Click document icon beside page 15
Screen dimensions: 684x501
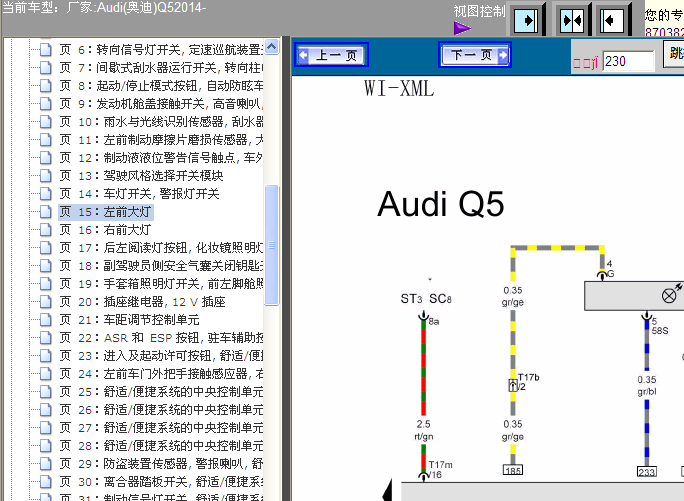click(46, 212)
